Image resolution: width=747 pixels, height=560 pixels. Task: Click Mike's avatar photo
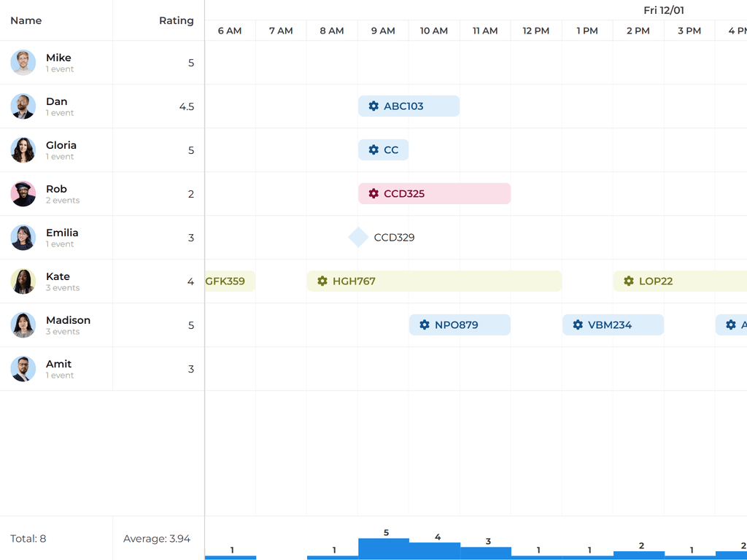click(x=23, y=63)
